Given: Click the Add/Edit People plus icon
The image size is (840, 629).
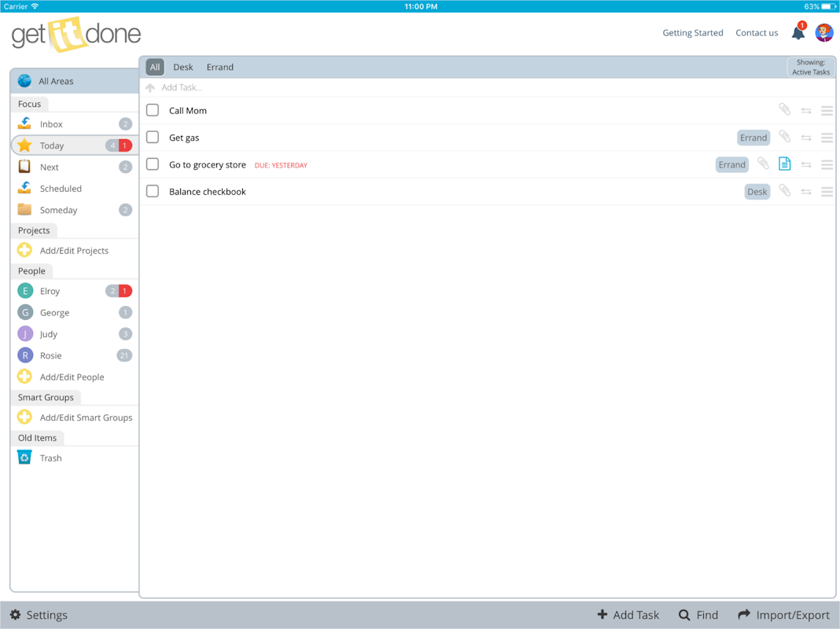Looking at the screenshot, I should [24, 377].
